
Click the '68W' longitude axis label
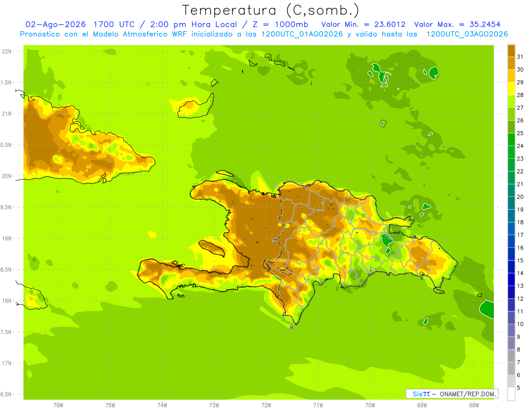pos(474,405)
